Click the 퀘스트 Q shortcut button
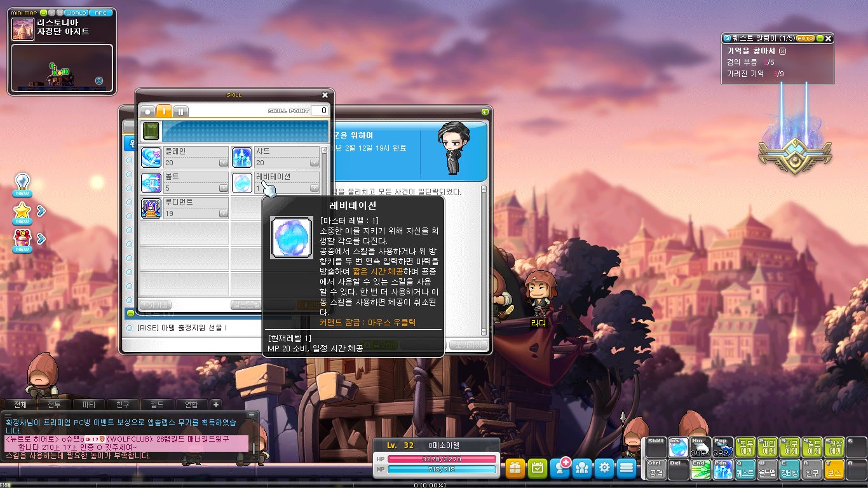Screen dimensions: 868x488 [745, 469]
